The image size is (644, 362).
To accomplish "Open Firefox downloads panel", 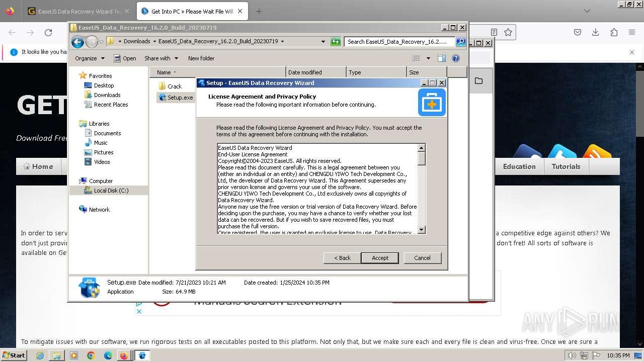I will 596,32.
